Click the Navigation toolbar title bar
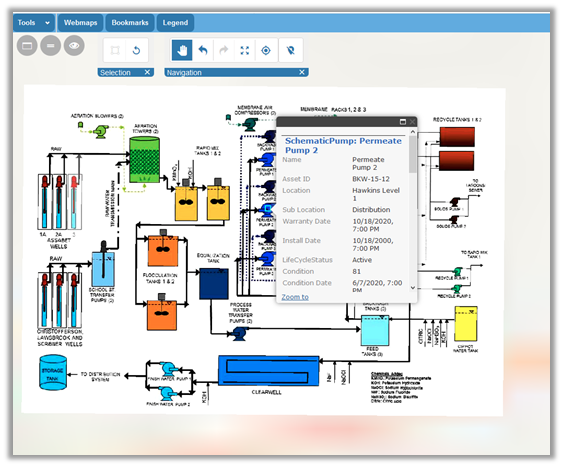563x467 pixels. click(236, 72)
